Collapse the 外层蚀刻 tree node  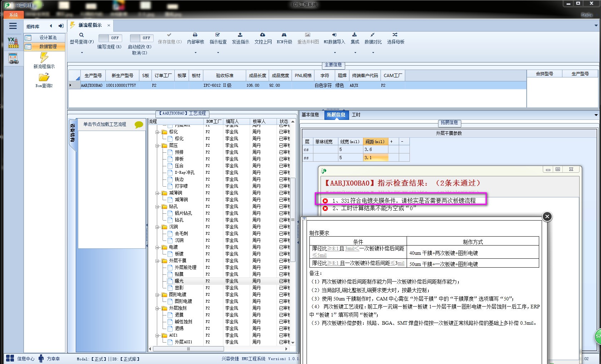158,308
